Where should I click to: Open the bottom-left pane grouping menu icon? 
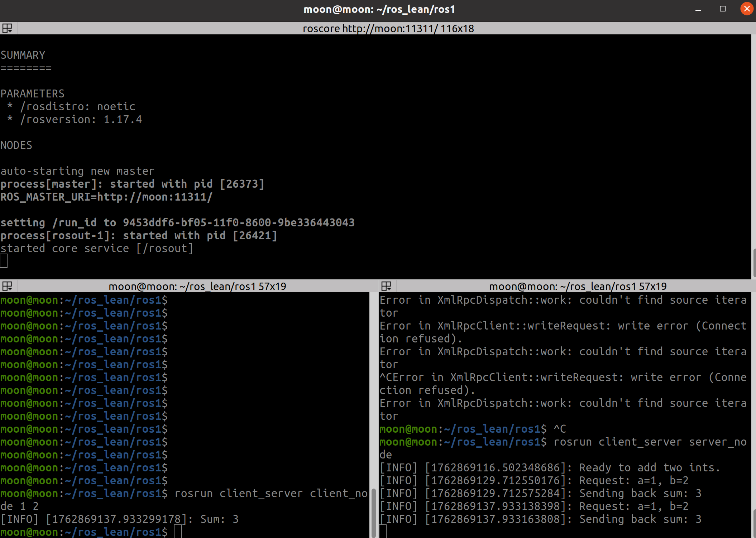tap(7, 286)
